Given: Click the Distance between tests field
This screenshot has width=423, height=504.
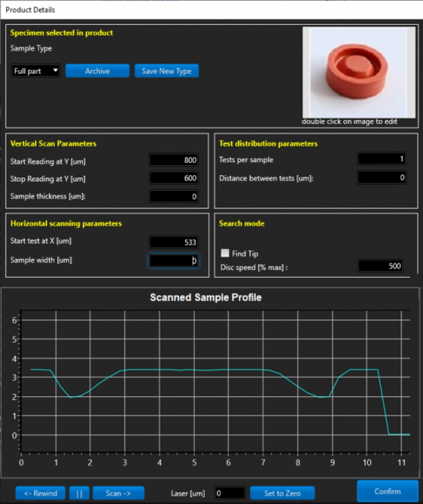Looking at the screenshot, I should click(381, 177).
